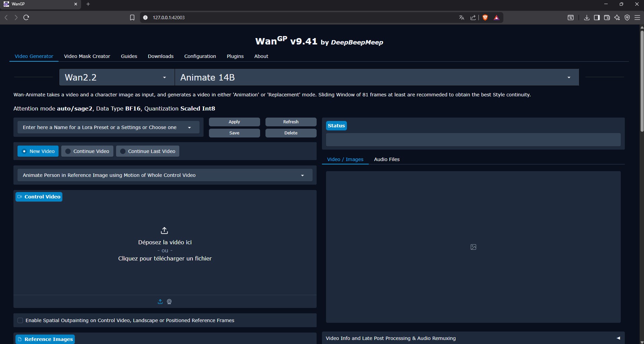Image resolution: width=644 pixels, height=344 pixels.
Task: Click the Apply button
Action: point(234,122)
